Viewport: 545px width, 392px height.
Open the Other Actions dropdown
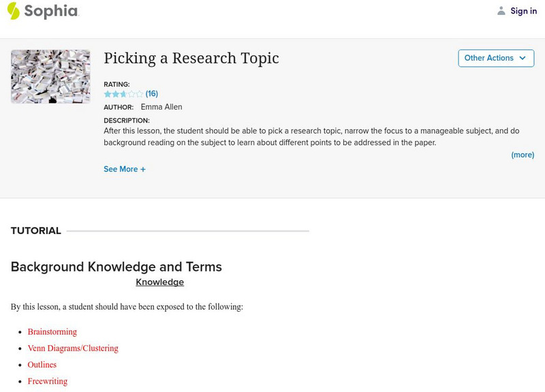(495, 59)
